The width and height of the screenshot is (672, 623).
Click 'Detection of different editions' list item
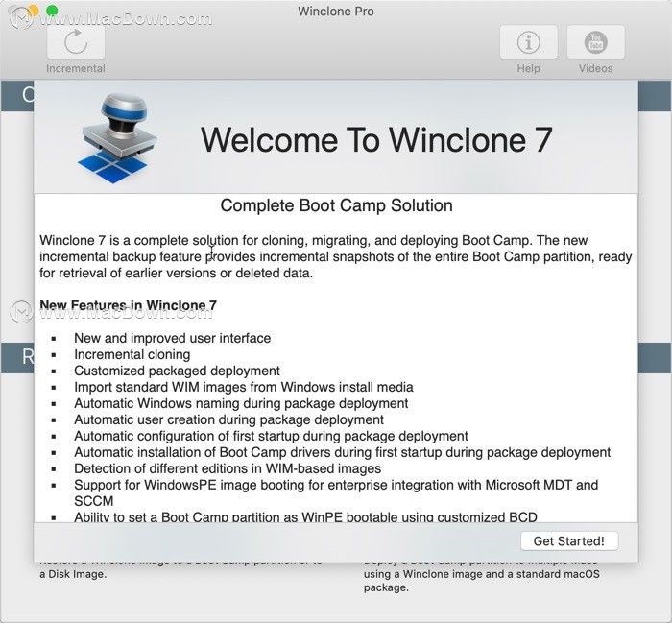click(228, 468)
